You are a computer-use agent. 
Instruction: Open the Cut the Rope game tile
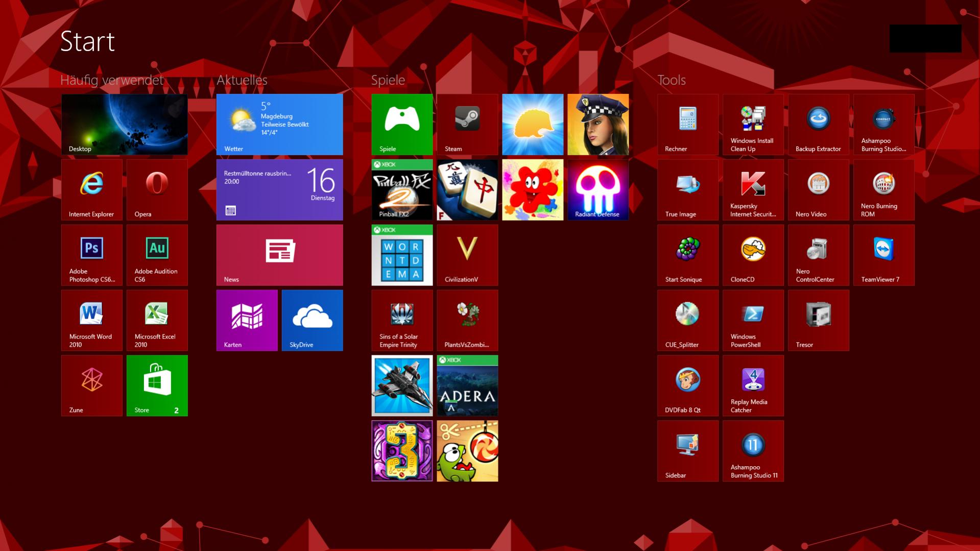coord(468,451)
